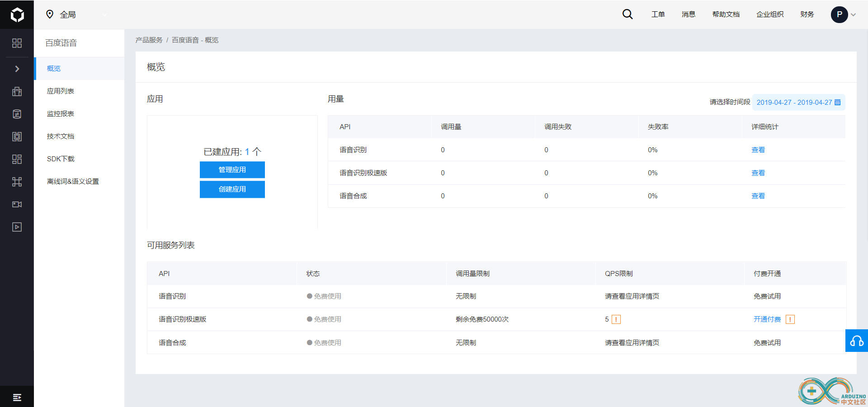868x407 pixels.
Task: Click the warning icon next to 开通付费
Action: [790, 319]
